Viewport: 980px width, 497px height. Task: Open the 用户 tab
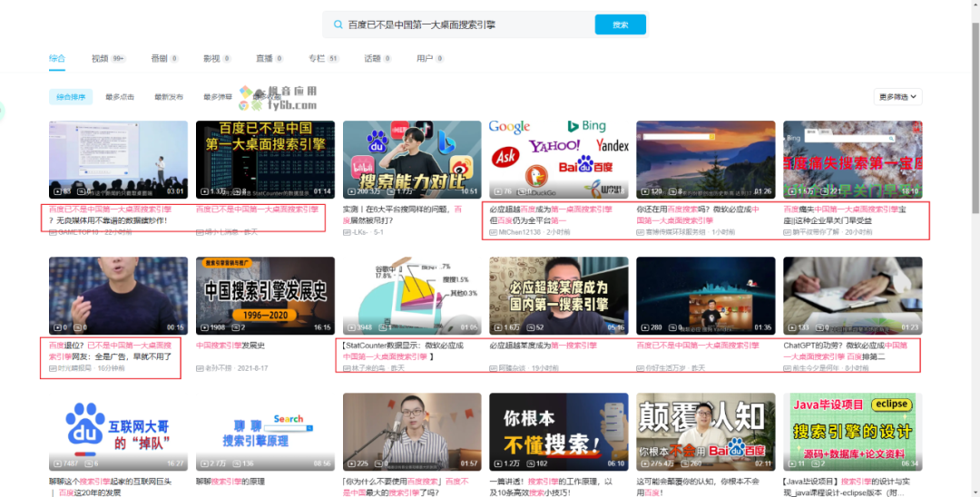tap(430, 58)
